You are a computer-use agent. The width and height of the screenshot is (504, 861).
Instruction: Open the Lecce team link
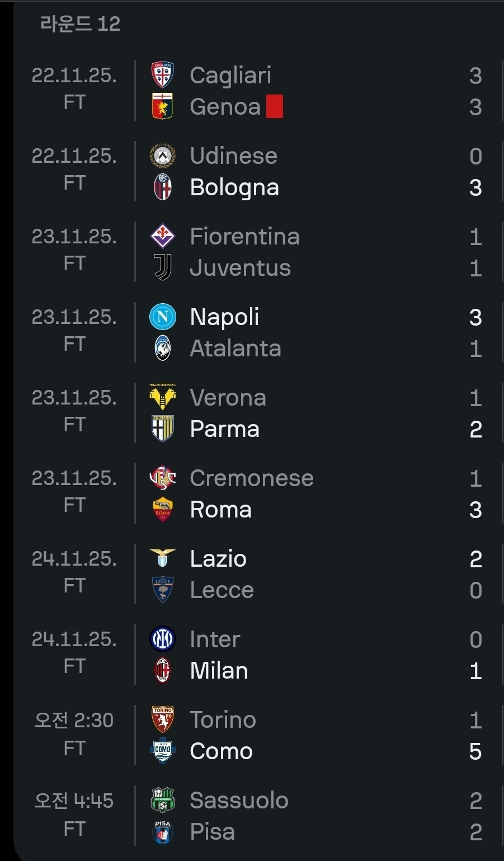tap(222, 590)
